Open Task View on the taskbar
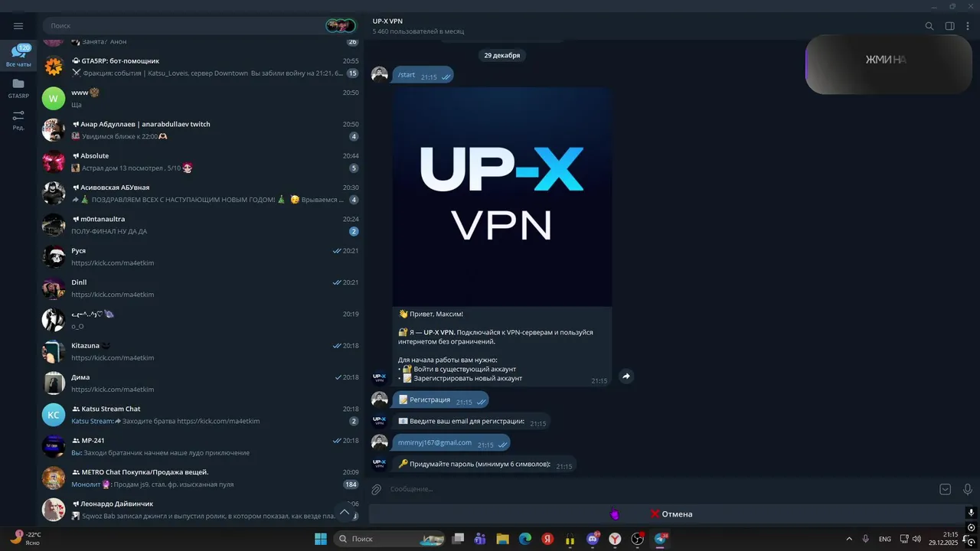 click(x=458, y=539)
